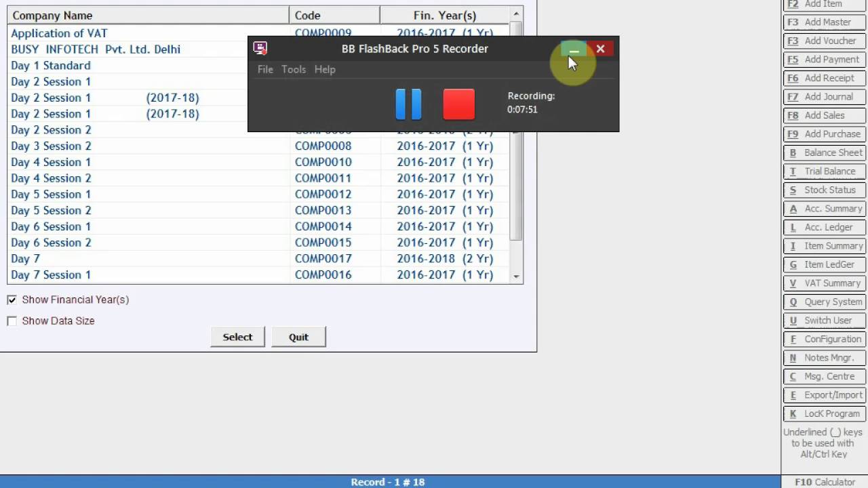The height and width of the screenshot is (488, 868).
Task: Open Trial Balance from side panel
Action: pyautogui.click(x=825, y=171)
